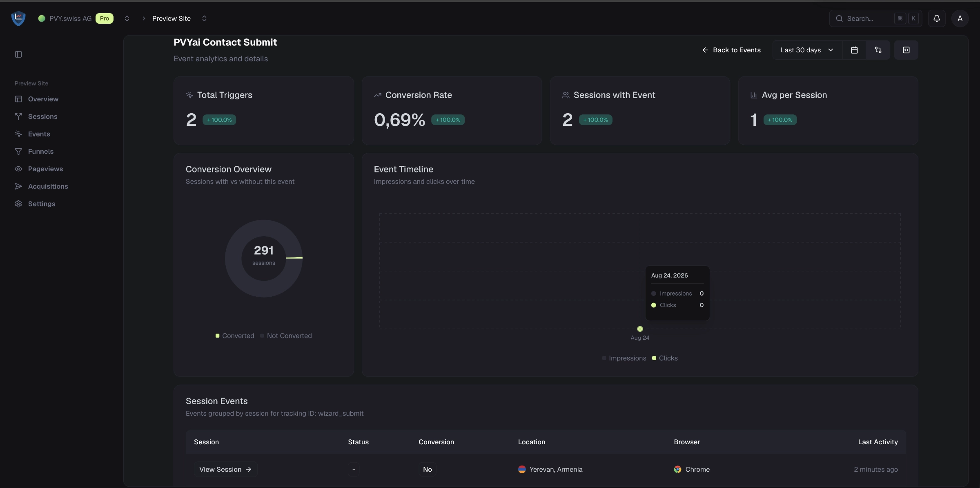Click the Location column header
Screen dimensions: 980x488
[532, 442]
